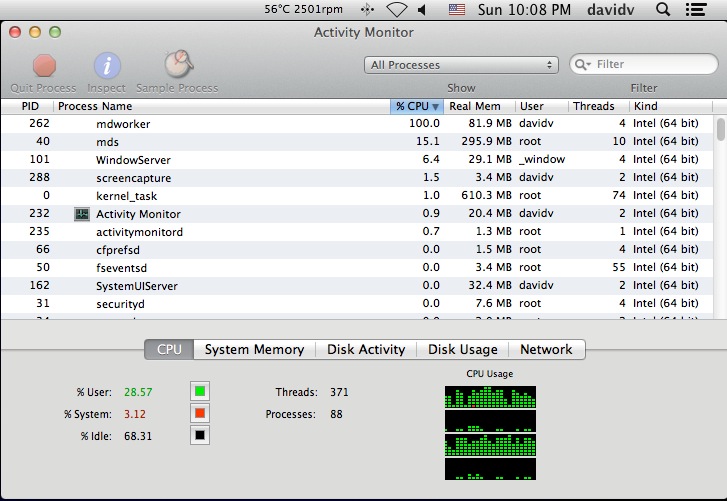Image resolution: width=727 pixels, height=501 pixels.
Task: Click the 74 threads value for kernel_task
Action: (x=619, y=196)
